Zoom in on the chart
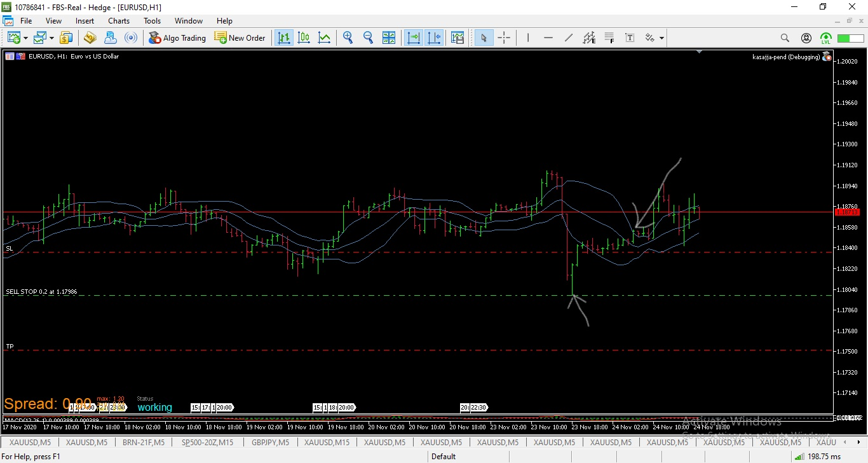The image size is (868, 463). click(348, 38)
